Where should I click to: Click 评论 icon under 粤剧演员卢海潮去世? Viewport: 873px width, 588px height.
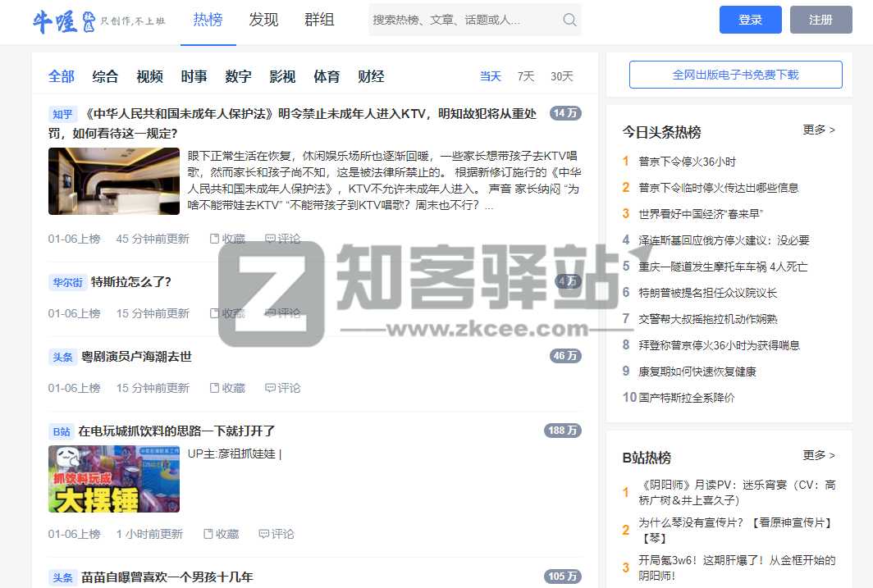270,388
